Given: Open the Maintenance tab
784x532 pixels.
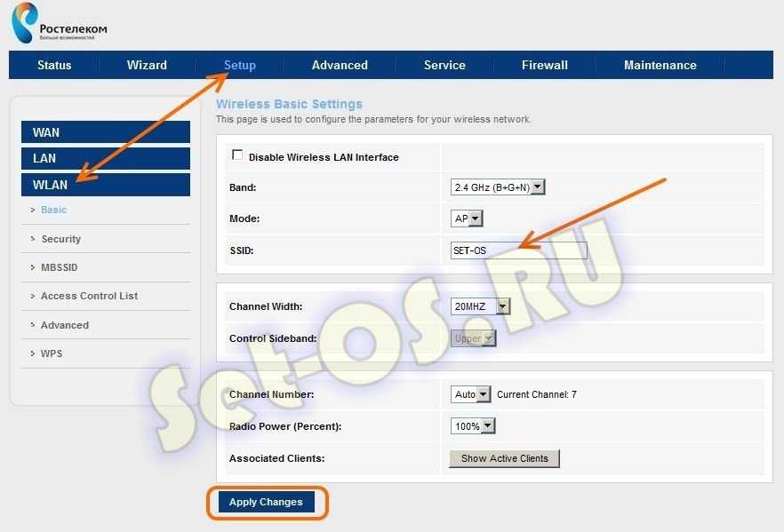Looking at the screenshot, I should [660, 65].
